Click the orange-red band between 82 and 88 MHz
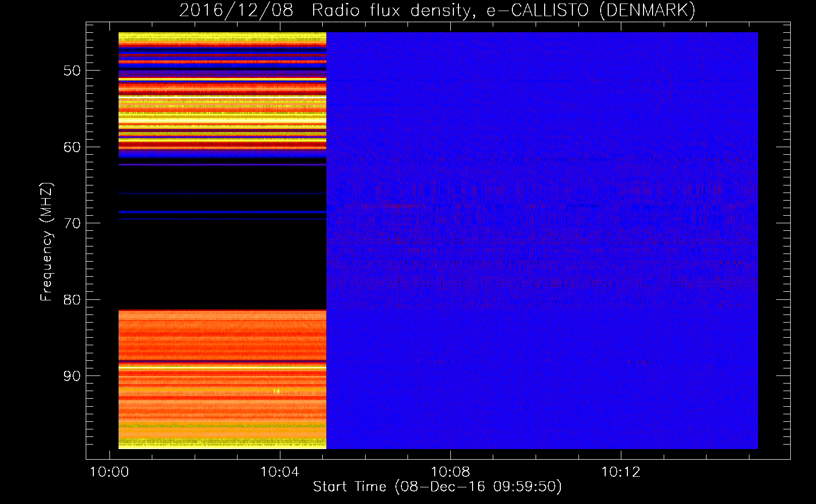The image size is (816, 504). click(x=222, y=335)
